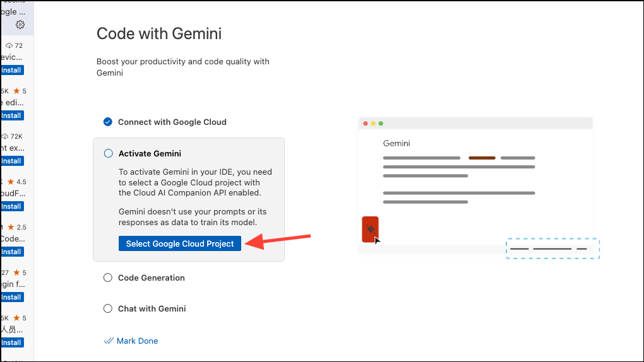
Task: Click the Gemini title in the preview illustration
Action: click(x=397, y=144)
